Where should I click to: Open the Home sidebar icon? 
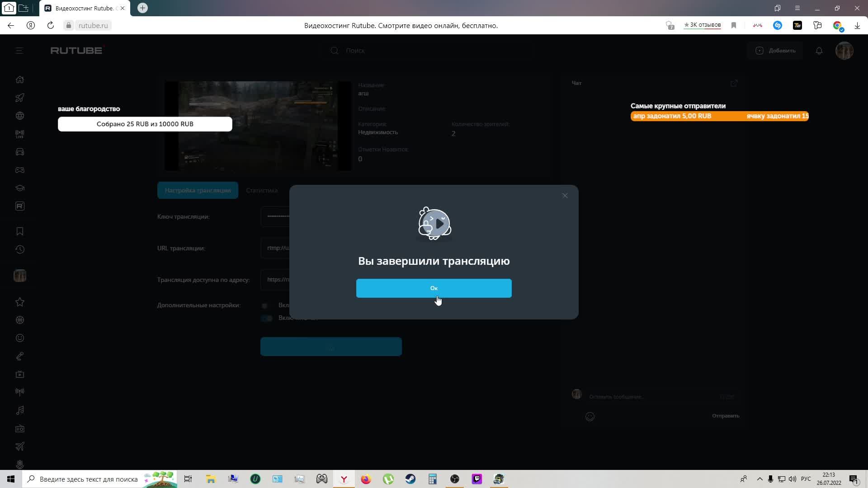tap(20, 80)
